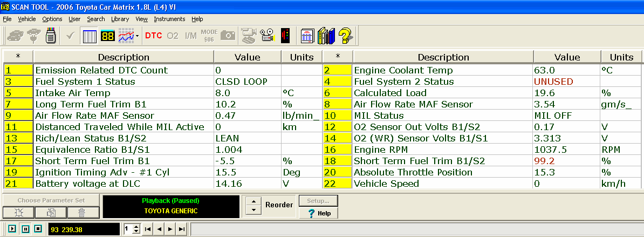The image size is (644, 237).
Task: Select row 22 Vehicle Speed
Action: click(x=482, y=184)
